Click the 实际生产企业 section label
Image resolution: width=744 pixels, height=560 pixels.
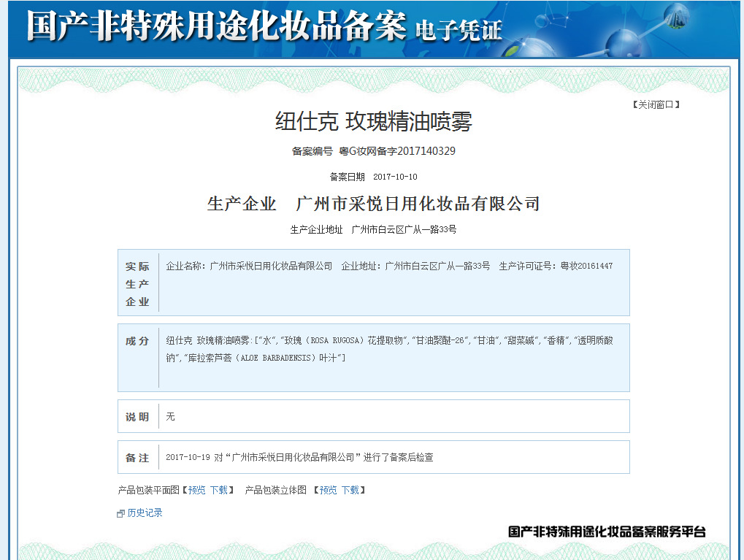[137, 282]
